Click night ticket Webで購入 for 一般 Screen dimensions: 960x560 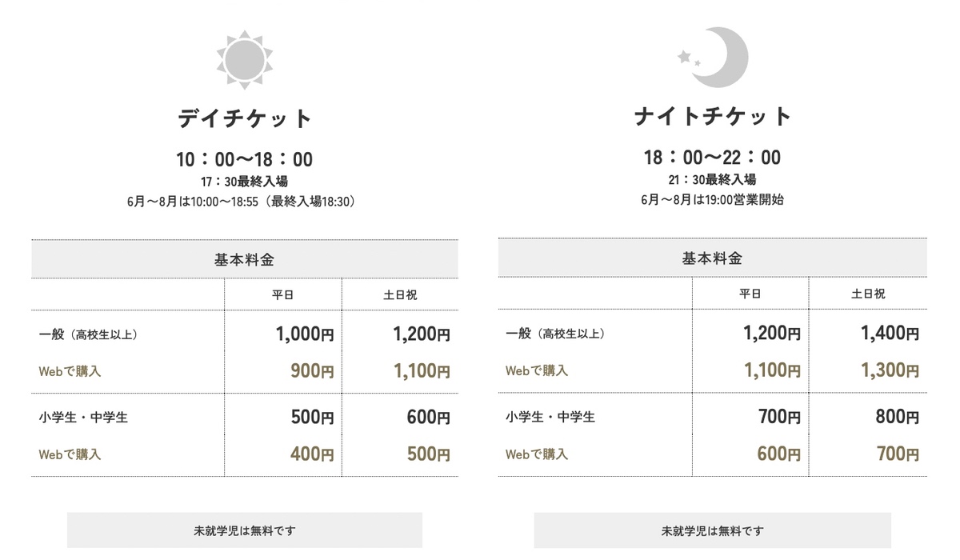point(537,370)
